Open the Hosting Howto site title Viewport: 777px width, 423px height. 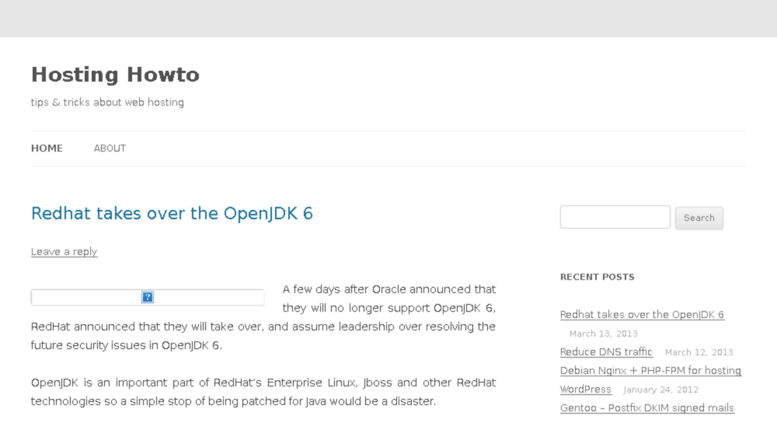click(x=115, y=75)
